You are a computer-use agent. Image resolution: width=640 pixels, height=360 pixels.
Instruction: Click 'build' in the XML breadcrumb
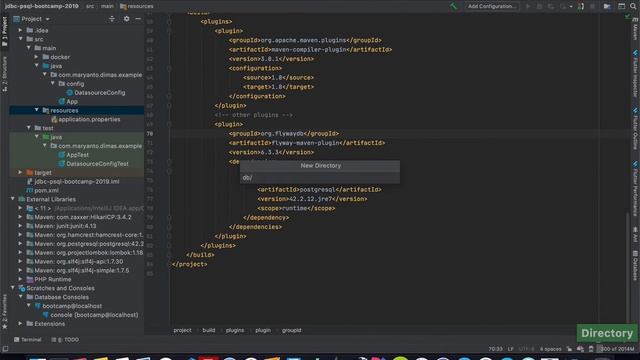pyautogui.click(x=209, y=330)
